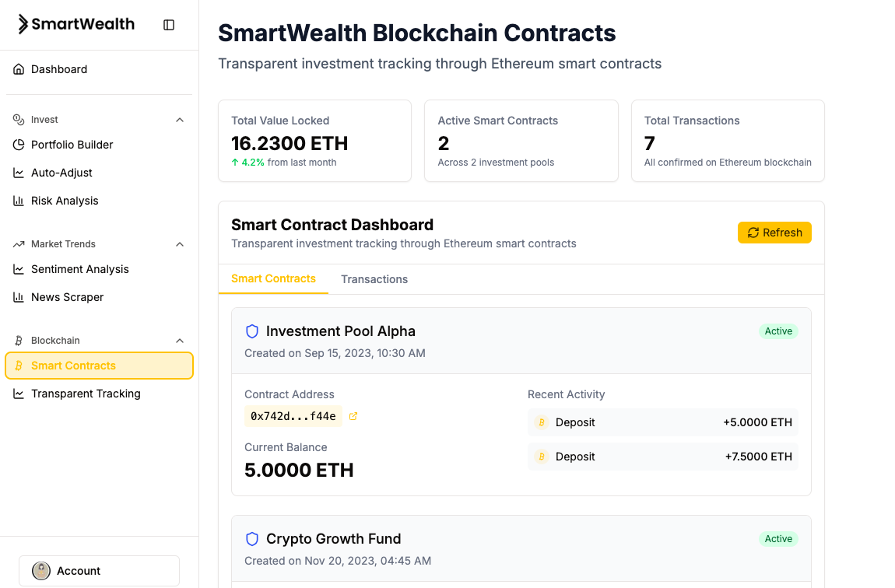Screen dimensions: 895x588
Task: Collapse the Blockchain section chevron
Action: pyautogui.click(x=180, y=341)
